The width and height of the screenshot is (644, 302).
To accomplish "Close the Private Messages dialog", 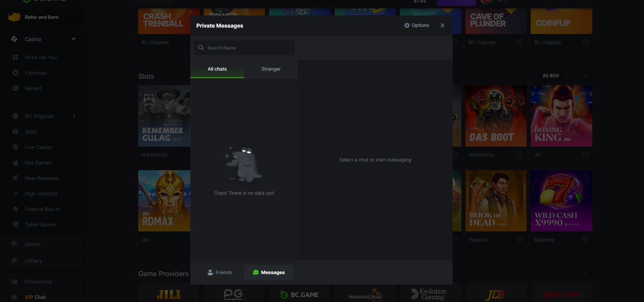I will tap(443, 26).
